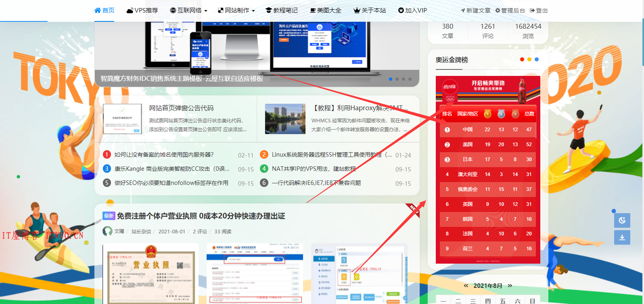Click the graduation cap icon for 教程笔记
Screen dimensions: 644x304
click(x=269, y=10)
